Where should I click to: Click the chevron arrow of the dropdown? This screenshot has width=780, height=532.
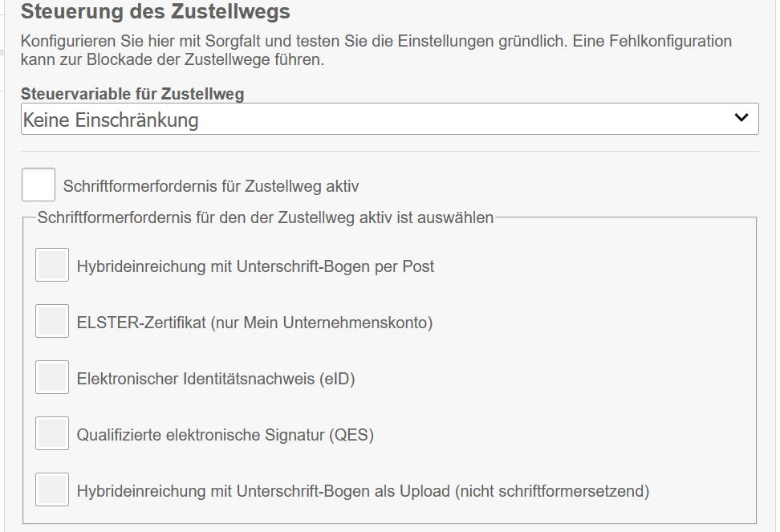[x=741, y=119]
